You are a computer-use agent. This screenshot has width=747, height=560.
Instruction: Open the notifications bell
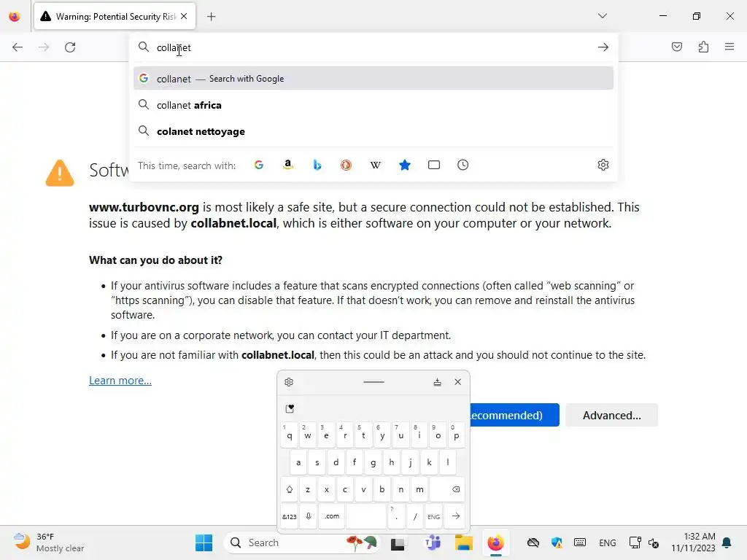(x=727, y=542)
